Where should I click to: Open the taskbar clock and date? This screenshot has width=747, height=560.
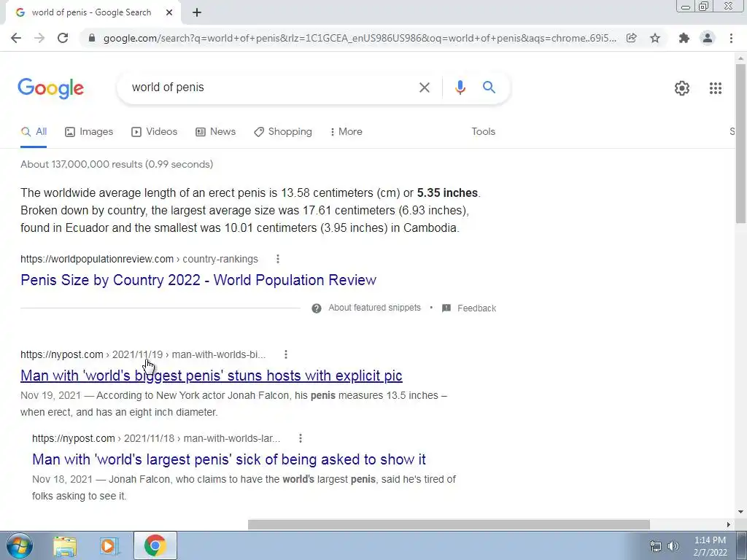point(710,546)
